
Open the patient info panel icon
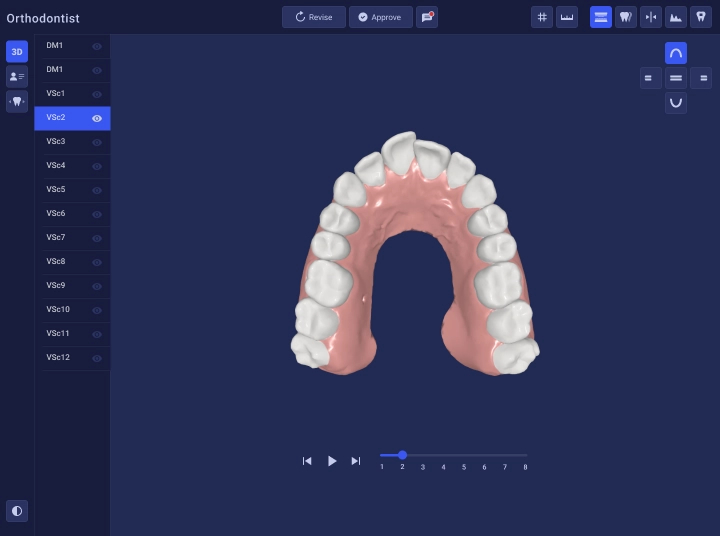tap(17, 76)
